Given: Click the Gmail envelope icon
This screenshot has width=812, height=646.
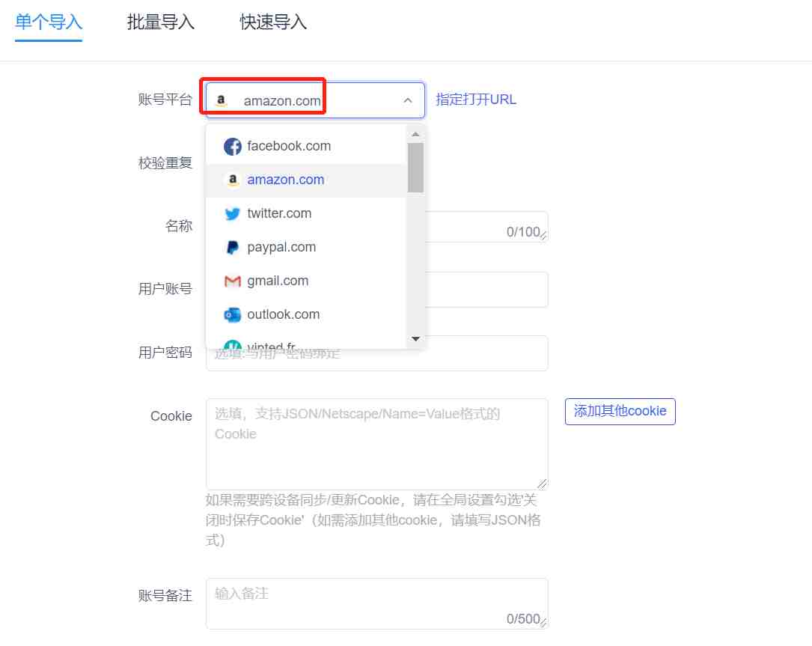Looking at the screenshot, I should tap(233, 281).
